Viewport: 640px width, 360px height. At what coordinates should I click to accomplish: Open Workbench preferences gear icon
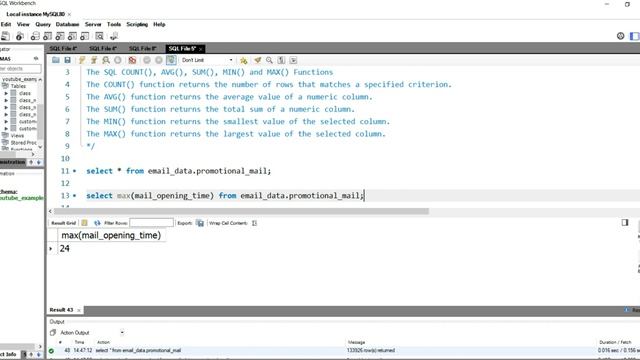point(620,36)
